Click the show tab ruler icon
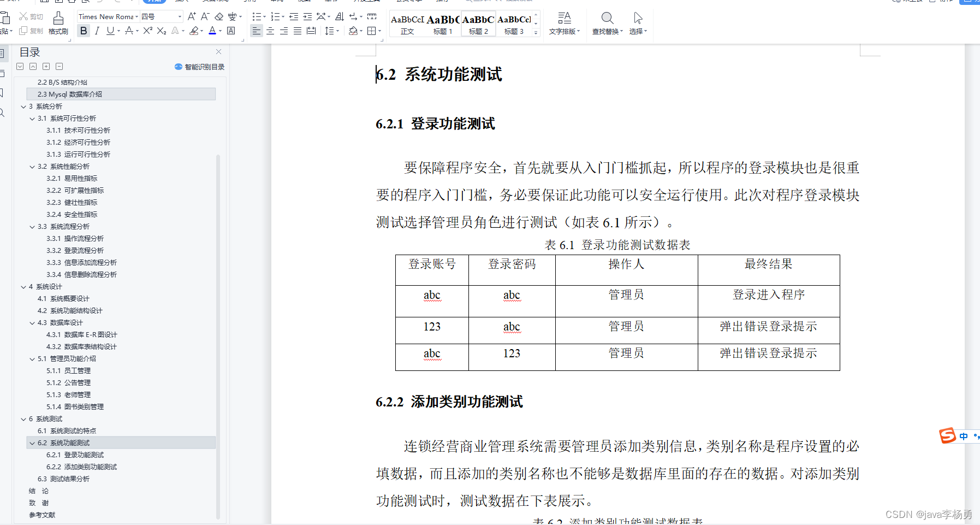 coord(372,17)
